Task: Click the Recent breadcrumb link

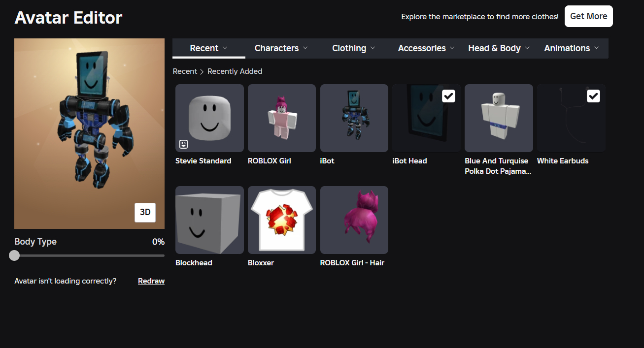Action: point(185,71)
